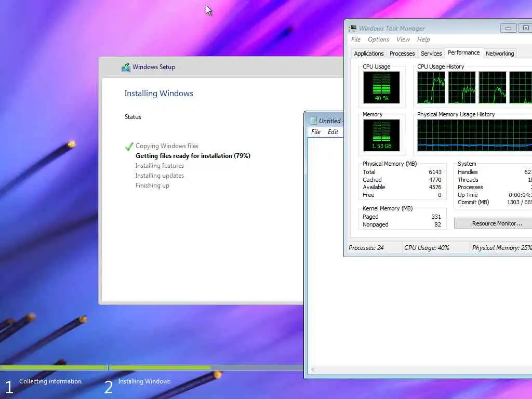Click the second CPU Usage History graph
Image resolution: width=532 pixels, height=399 pixels.
pyautogui.click(x=462, y=87)
